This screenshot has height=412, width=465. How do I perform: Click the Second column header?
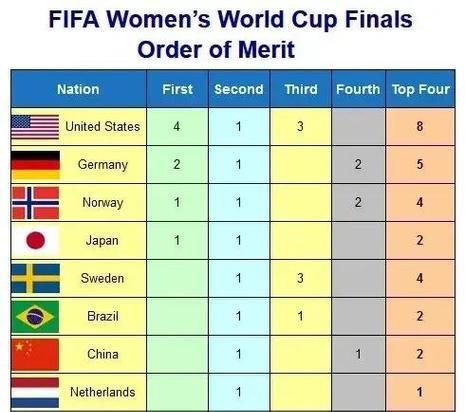239,89
